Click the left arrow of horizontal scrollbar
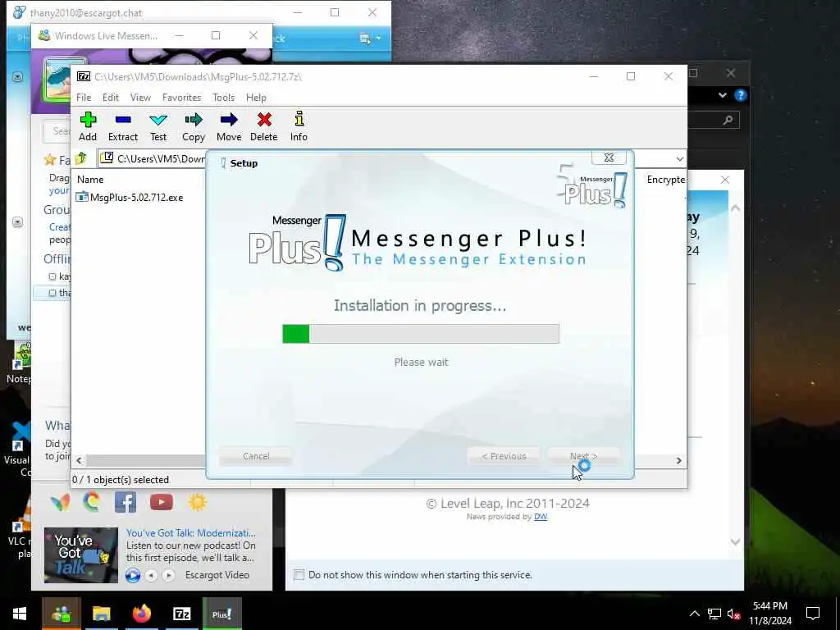 [x=80, y=460]
